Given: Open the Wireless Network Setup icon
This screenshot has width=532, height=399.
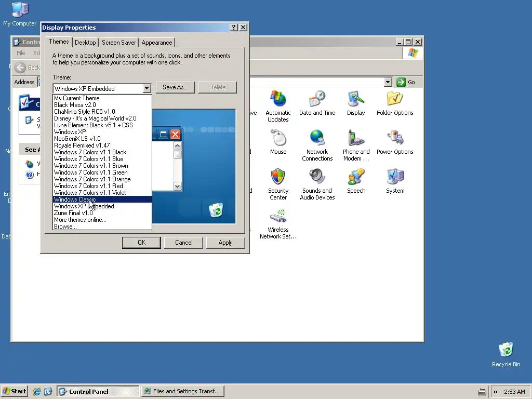Looking at the screenshot, I should coord(278,223).
